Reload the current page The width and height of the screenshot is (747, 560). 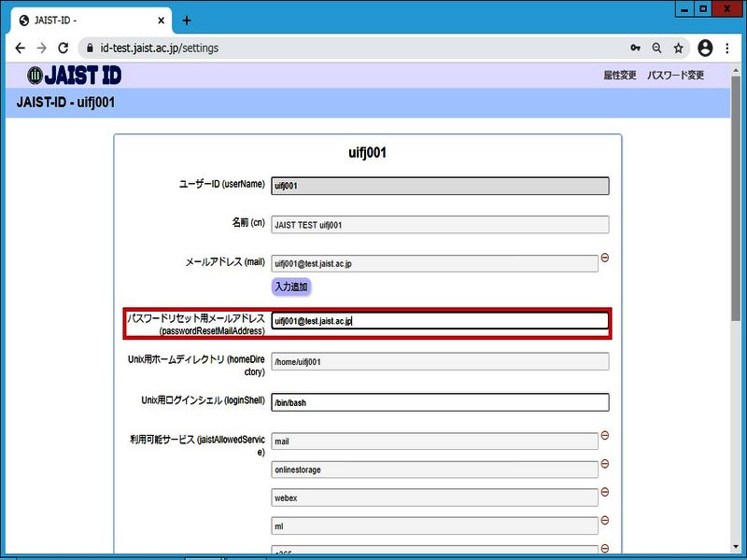pyautogui.click(x=64, y=48)
